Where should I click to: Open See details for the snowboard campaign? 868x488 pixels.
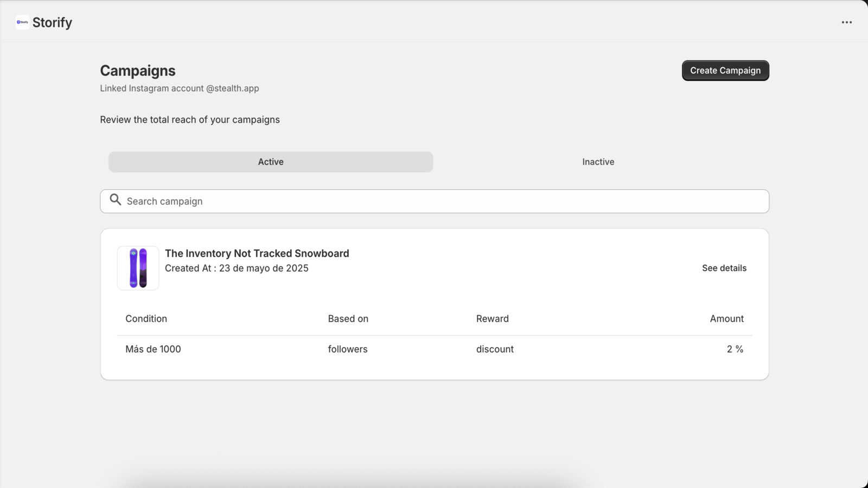point(724,268)
